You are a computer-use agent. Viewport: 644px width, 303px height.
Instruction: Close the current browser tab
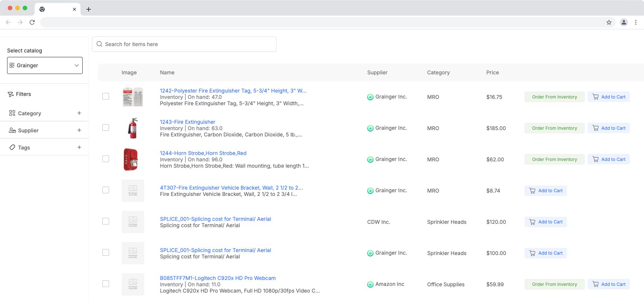click(74, 9)
